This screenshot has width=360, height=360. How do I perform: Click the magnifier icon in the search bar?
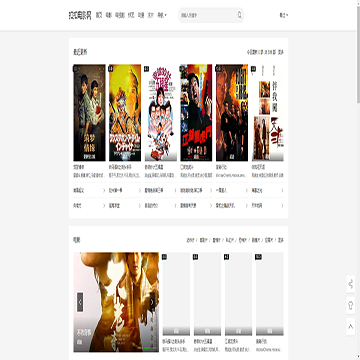[239, 15]
